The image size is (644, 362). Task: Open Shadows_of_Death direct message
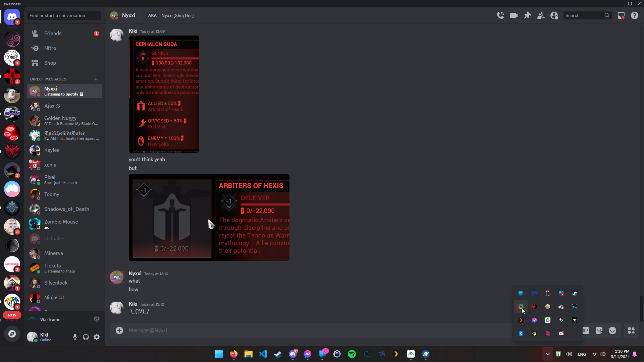64,209
